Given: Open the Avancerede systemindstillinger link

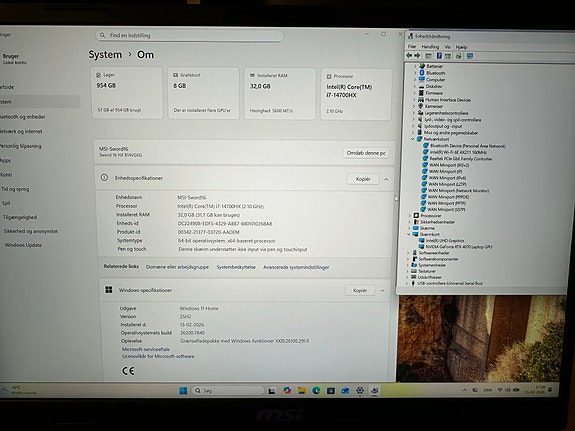Looking at the screenshot, I should (296, 267).
